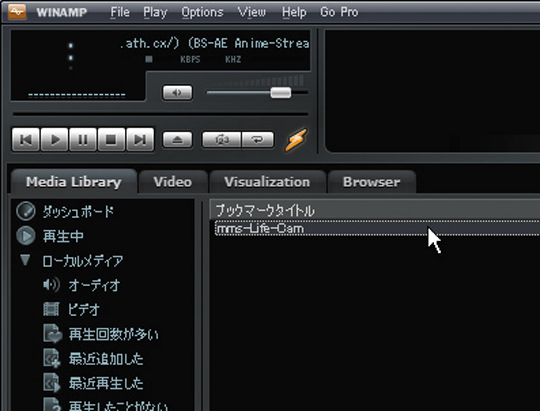Click the volume slider handle
This screenshot has height=411, width=540.
click(x=281, y=93)
